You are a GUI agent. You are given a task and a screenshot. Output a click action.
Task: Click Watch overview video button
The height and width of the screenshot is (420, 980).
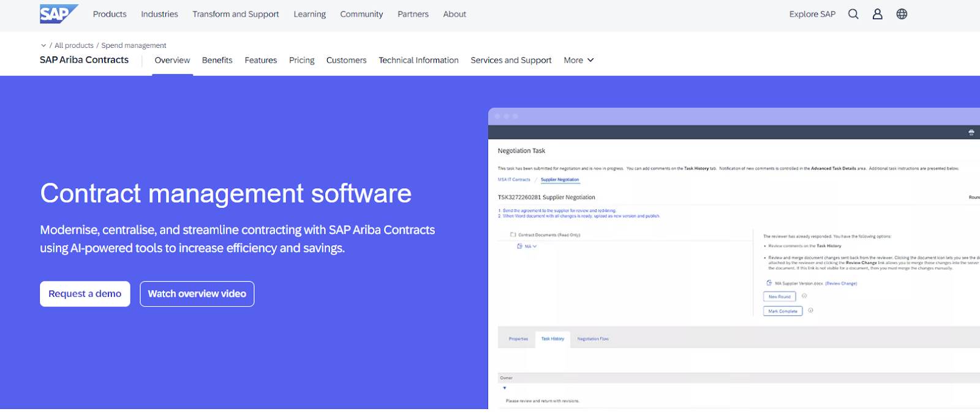(197, 294)
